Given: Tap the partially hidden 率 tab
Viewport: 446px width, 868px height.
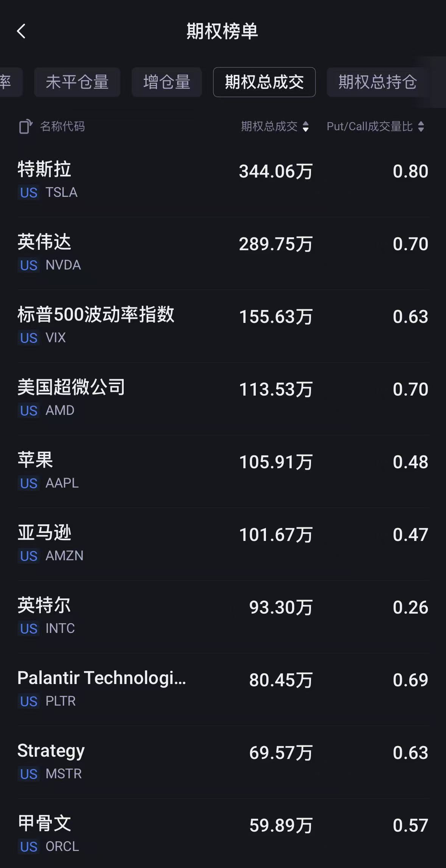Looking at the screenshot, I should coord(8,82).
